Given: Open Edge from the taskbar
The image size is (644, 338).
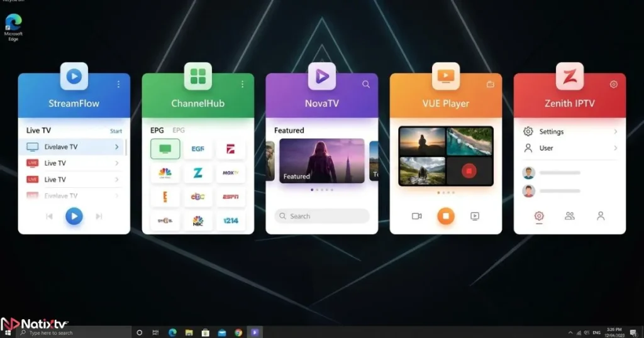Looking at the screenshot, I should point(172,333).
